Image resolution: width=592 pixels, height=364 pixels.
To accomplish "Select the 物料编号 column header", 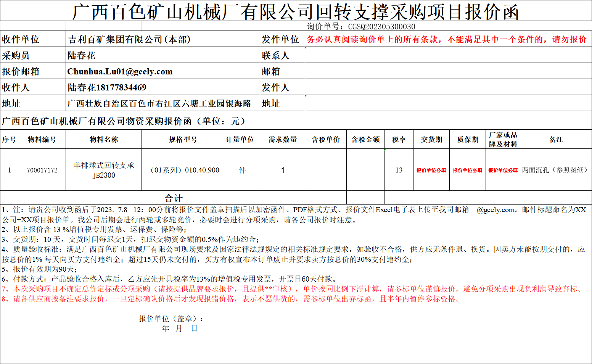I will 42,139.
